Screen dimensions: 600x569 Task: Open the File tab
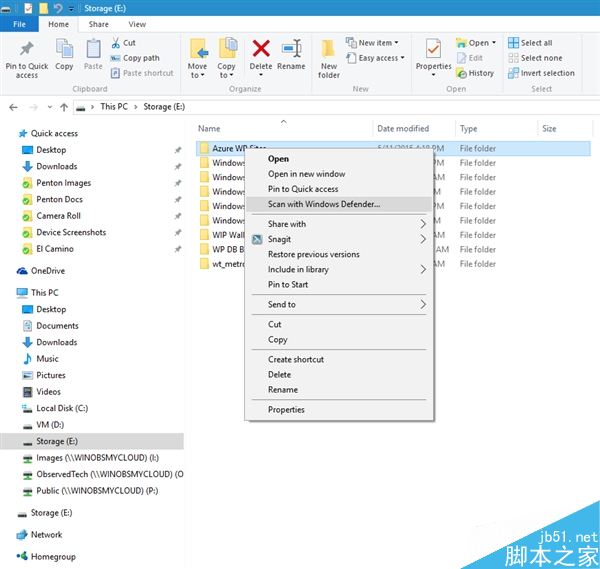(19, 24)
